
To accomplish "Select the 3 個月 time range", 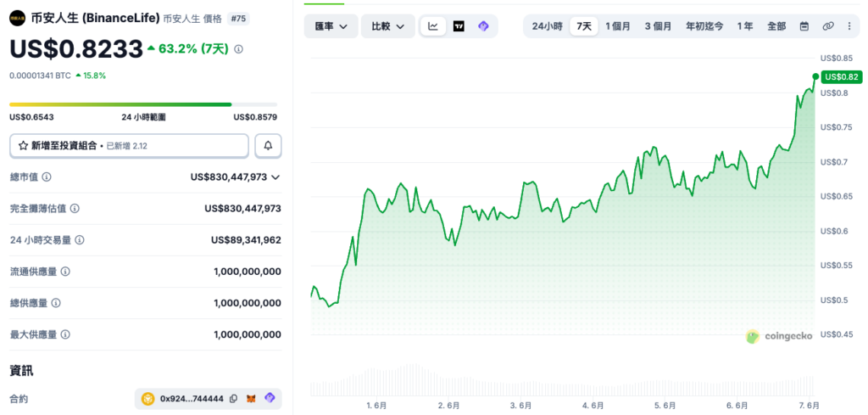I will (658, 26).
